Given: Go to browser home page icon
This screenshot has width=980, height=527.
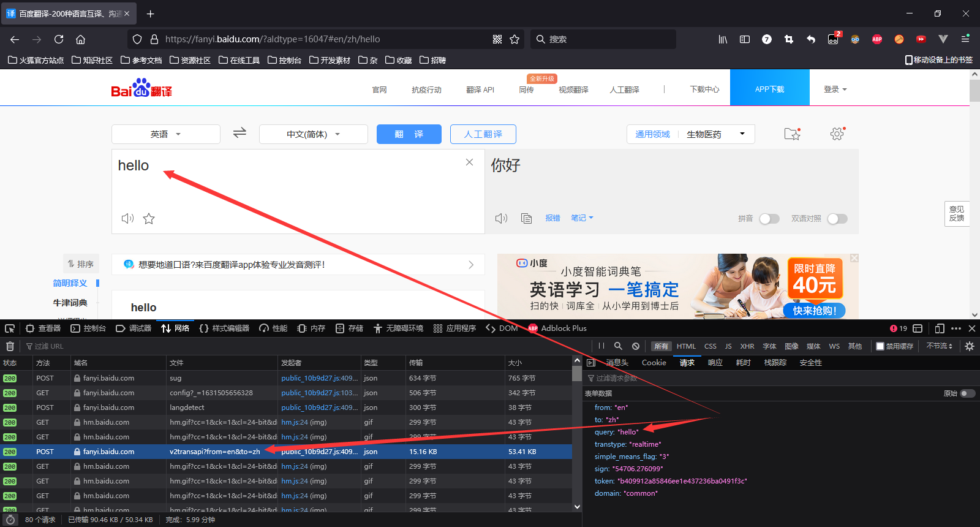Looking at the screenshot, I should [80, 39].
